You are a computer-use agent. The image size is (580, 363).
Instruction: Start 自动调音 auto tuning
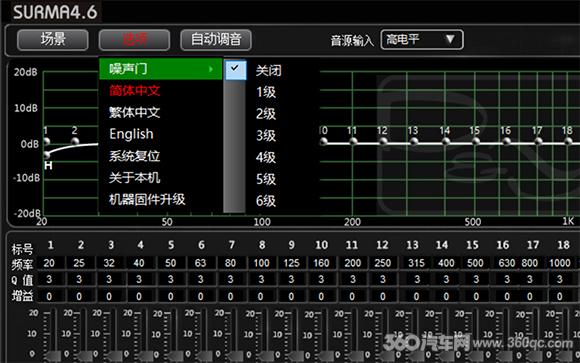pyautogui.click(x=216, y=40)
